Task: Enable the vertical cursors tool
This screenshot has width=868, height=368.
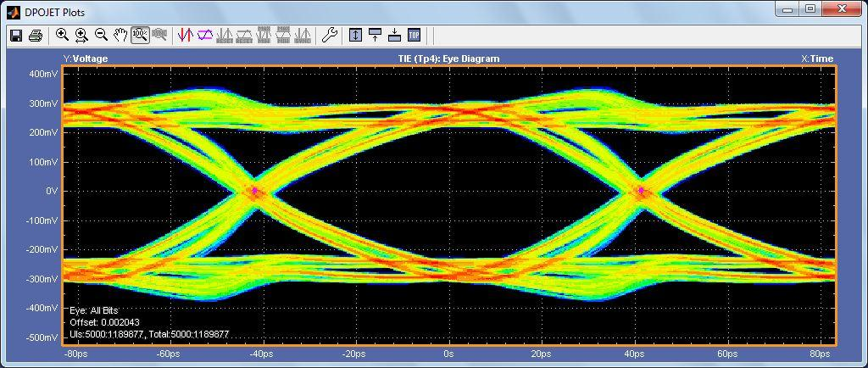Action: (x=185, y=36)
